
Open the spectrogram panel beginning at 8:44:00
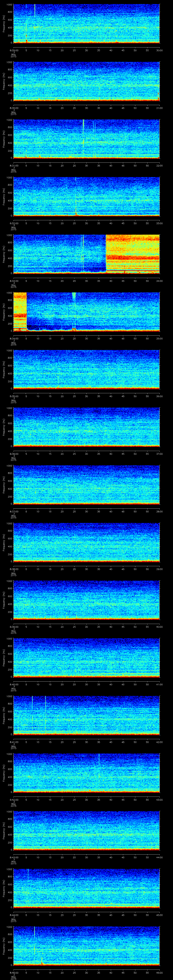86,888
